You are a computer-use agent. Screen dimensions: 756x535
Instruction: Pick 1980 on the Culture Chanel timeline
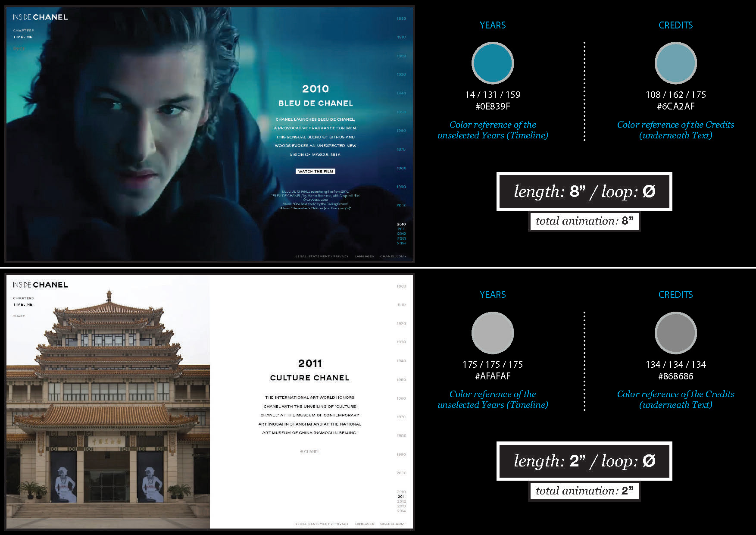point(401,435)
